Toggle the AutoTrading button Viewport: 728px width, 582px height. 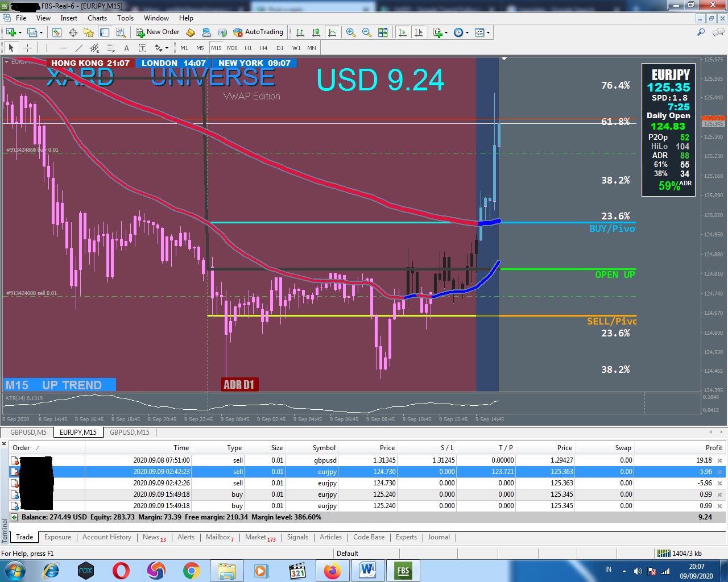click(258, 32)
